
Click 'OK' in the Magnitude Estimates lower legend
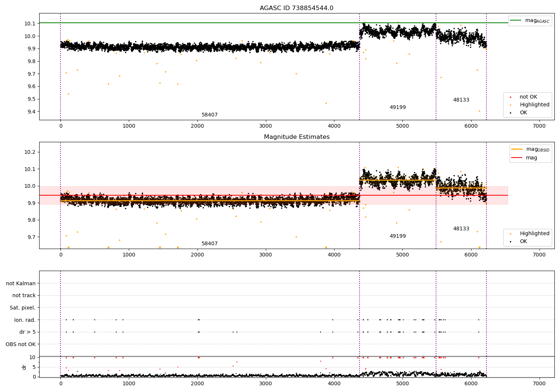click(523, 241)
